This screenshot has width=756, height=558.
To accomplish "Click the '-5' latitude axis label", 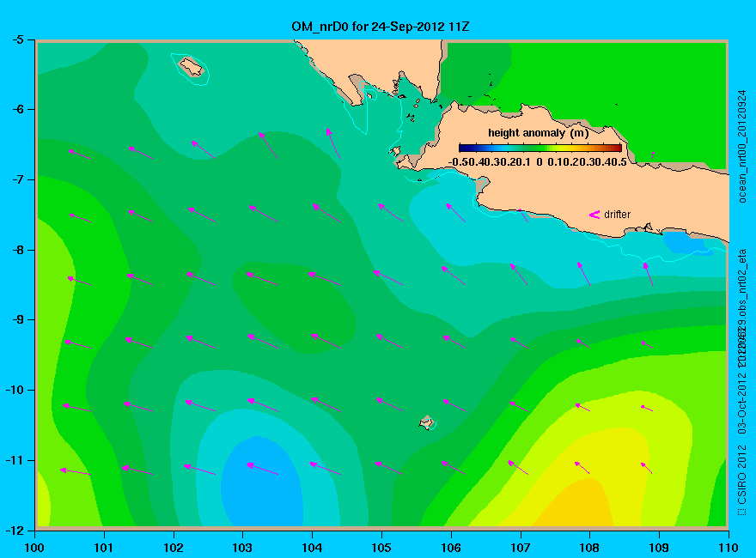I will (x=17, y=39).
